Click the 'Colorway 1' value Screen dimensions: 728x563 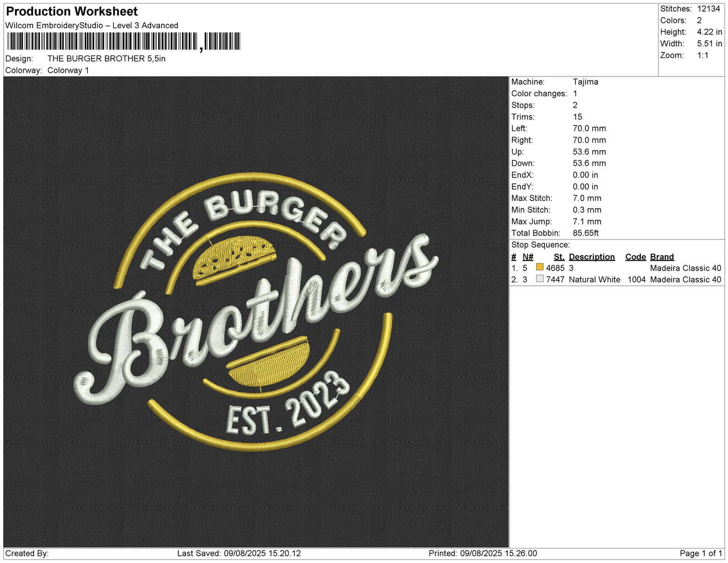(x=68, y=70)
